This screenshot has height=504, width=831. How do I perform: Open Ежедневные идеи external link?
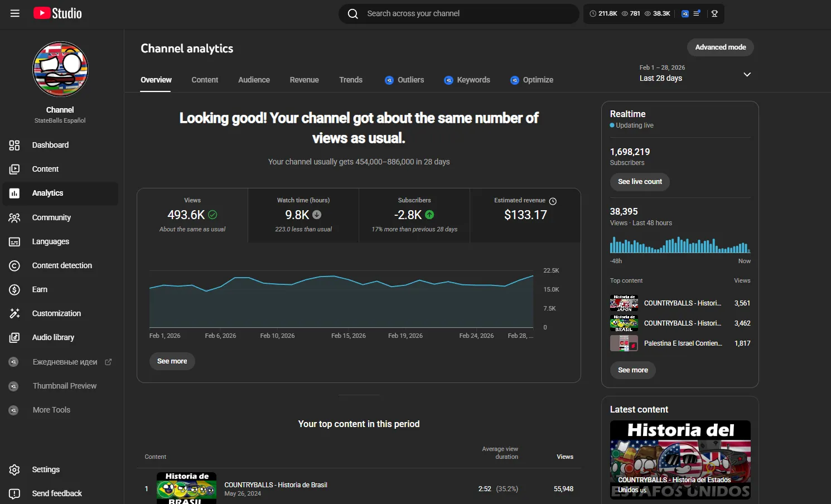click(60, 362)
